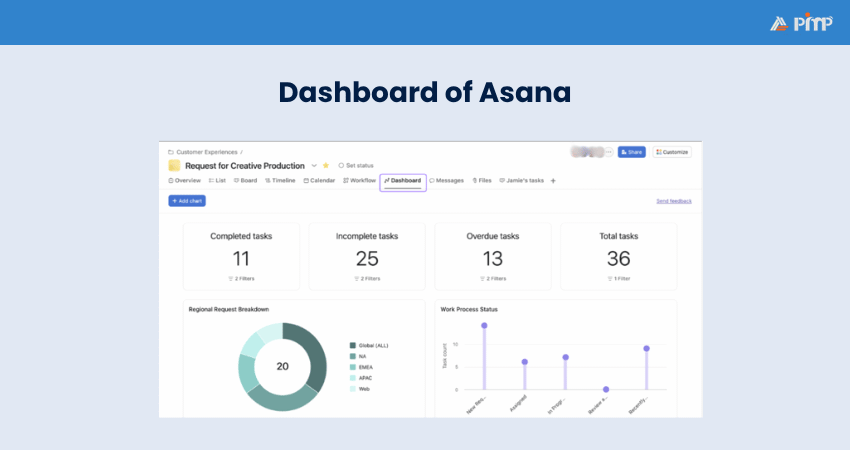
Task: Click the Review lollipop data point at zero
Action: 606,389
